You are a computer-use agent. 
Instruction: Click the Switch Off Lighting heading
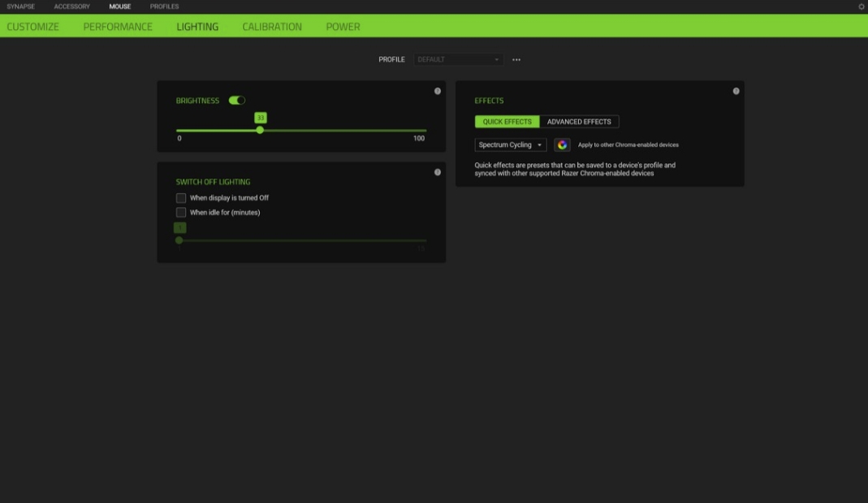pos(213,182)
